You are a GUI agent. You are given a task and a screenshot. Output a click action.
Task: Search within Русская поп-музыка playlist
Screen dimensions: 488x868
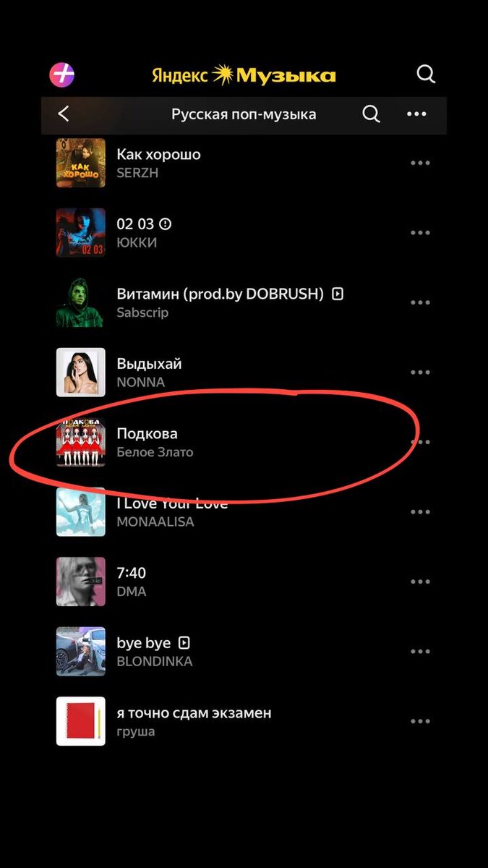[371, 114]
